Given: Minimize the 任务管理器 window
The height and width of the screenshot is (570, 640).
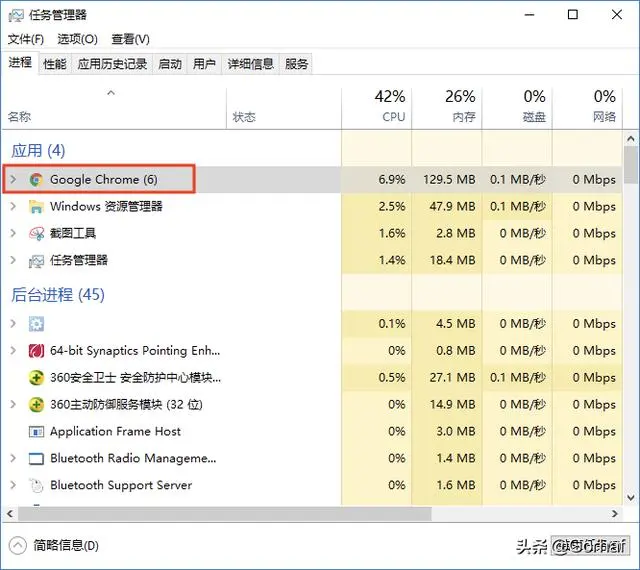Looking at the screenshot, I should (x=529, y=15).
